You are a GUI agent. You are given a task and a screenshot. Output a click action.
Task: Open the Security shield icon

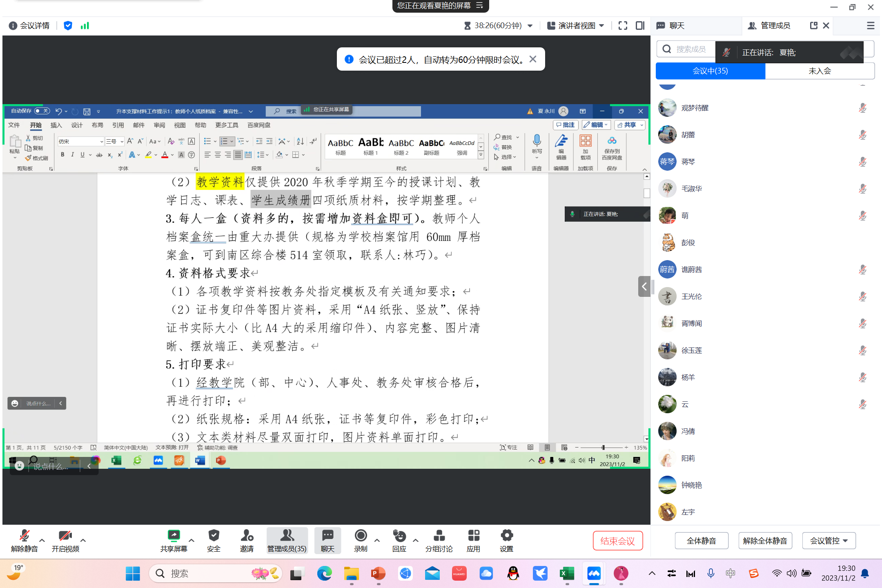214,536
